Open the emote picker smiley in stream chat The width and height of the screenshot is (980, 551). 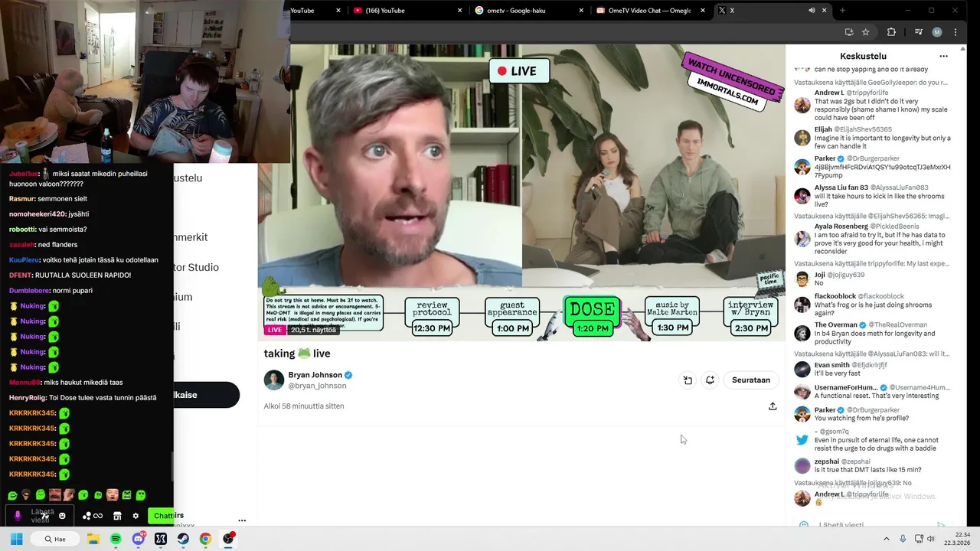[62, 516]
